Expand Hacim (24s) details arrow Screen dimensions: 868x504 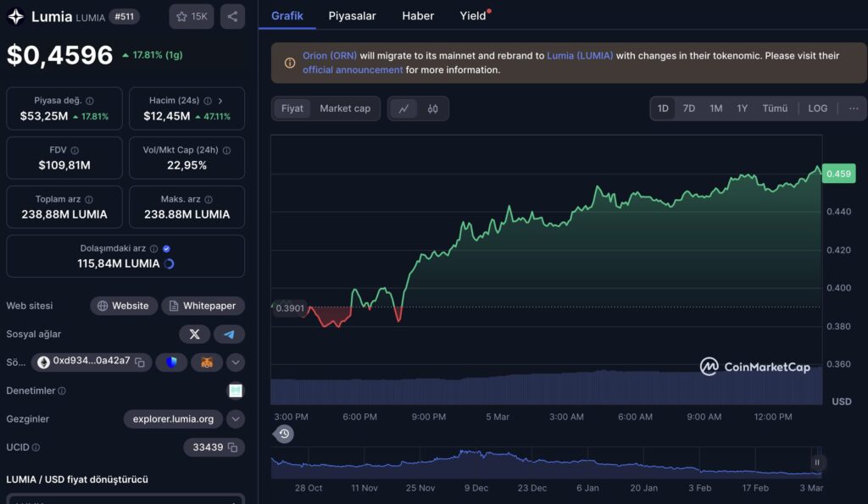[x=220, y=101]
